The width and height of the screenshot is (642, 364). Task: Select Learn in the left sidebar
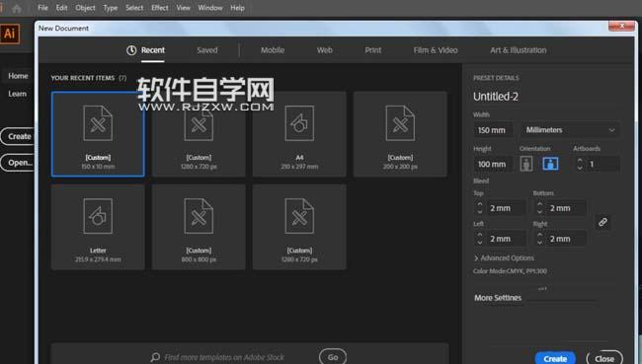pos(17,94)
